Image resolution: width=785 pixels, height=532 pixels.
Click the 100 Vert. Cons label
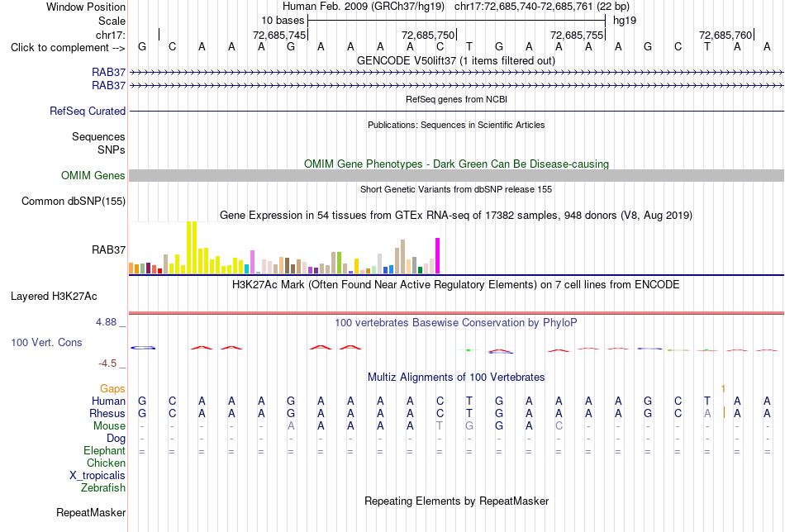[46, 342]
